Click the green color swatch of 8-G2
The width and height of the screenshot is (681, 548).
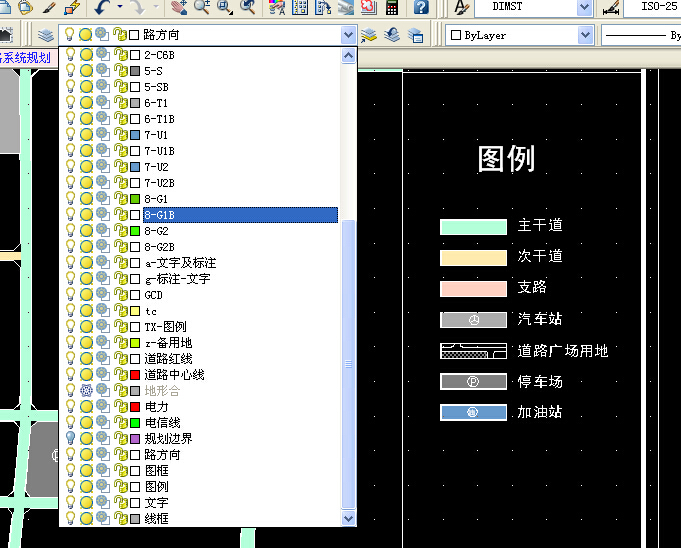(x=135, y=231)
